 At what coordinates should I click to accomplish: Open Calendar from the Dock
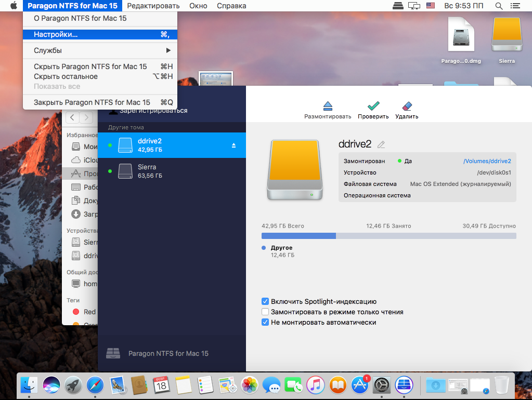point(161,385)
